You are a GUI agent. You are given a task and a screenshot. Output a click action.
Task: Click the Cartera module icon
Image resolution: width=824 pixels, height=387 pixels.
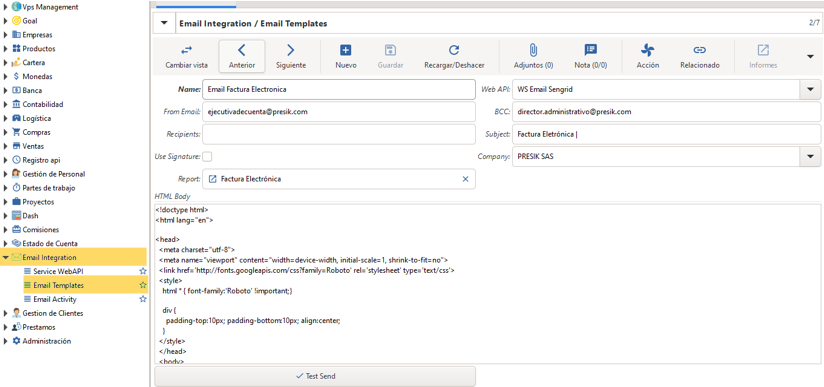[x=16, y=63]
